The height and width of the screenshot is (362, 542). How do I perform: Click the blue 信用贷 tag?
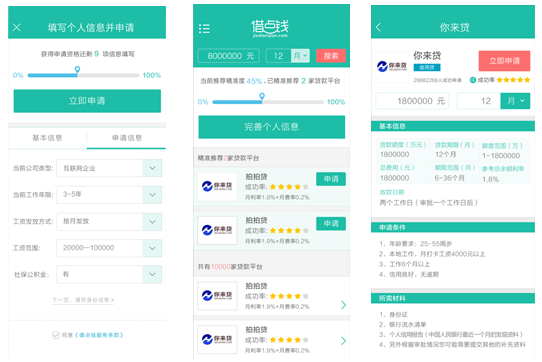click(427, 67)
